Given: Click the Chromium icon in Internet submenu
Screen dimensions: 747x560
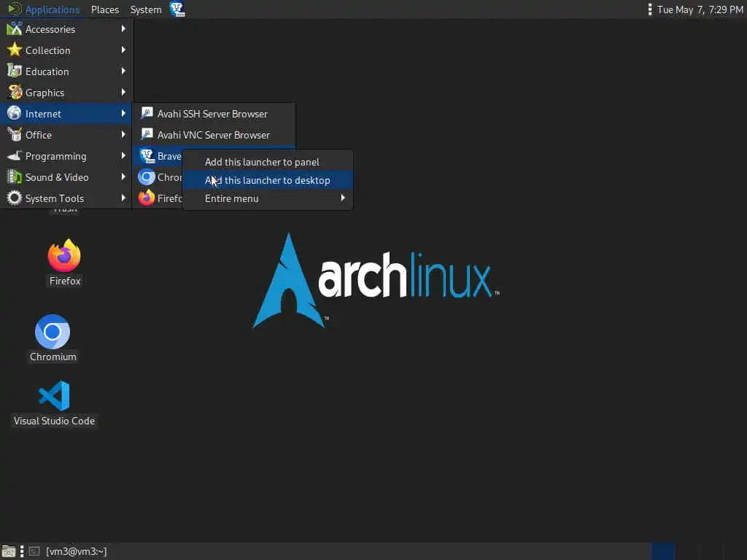Looking at the screenshot, I should point(147,177).
